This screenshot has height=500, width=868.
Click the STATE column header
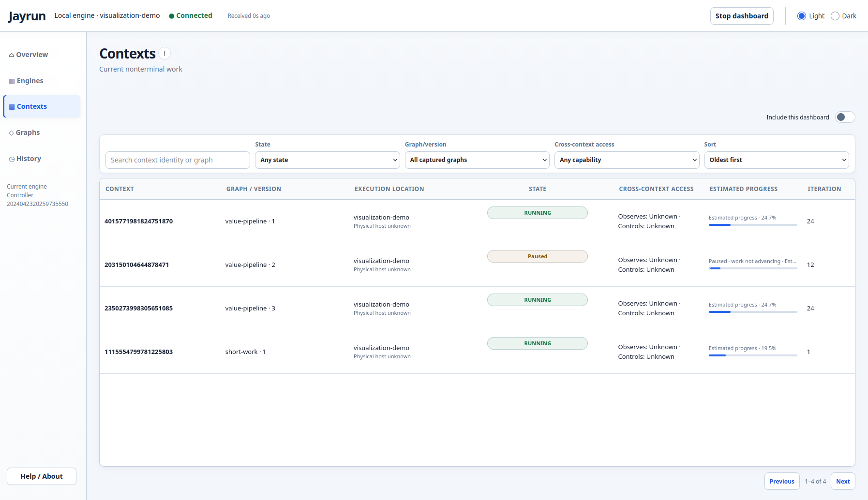pyautogui.click(x=538, y=189)
